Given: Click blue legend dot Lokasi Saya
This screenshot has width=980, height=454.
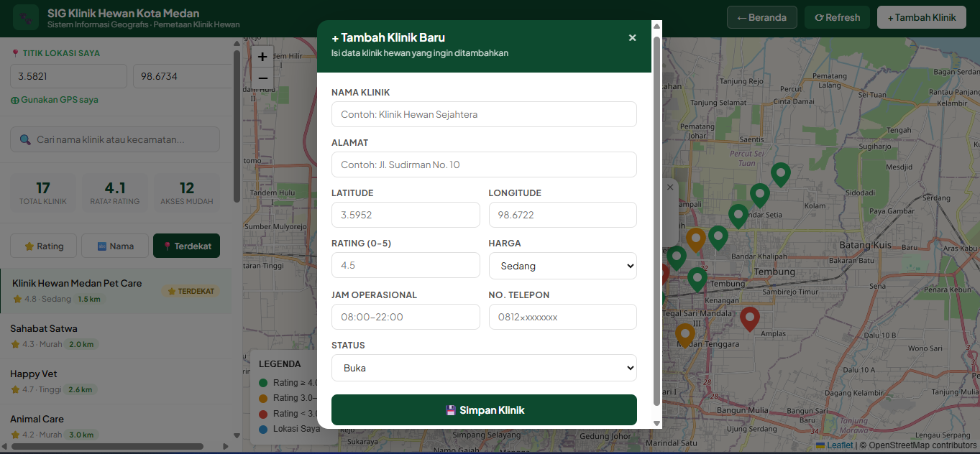Looking at the screenshot, I should (263, 430).
